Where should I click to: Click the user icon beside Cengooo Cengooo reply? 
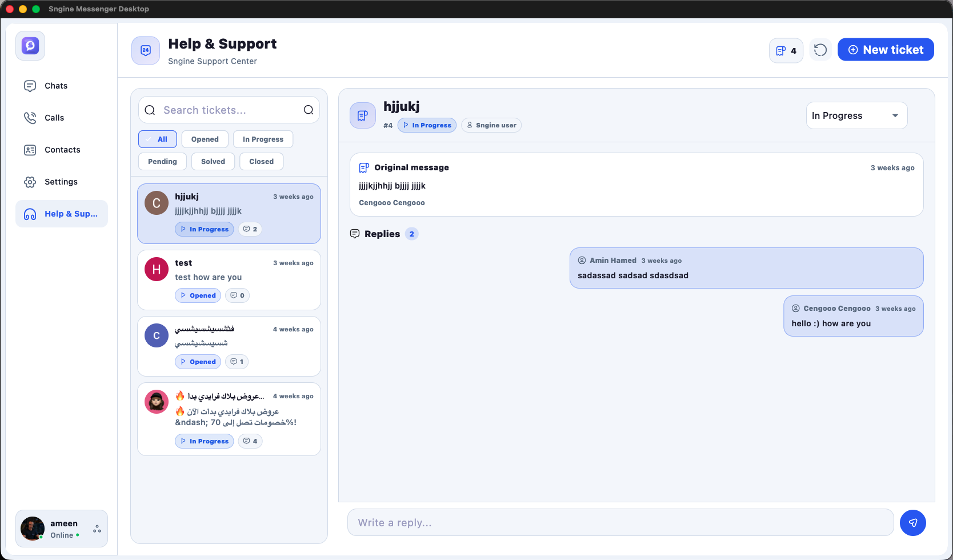(796, 309)
